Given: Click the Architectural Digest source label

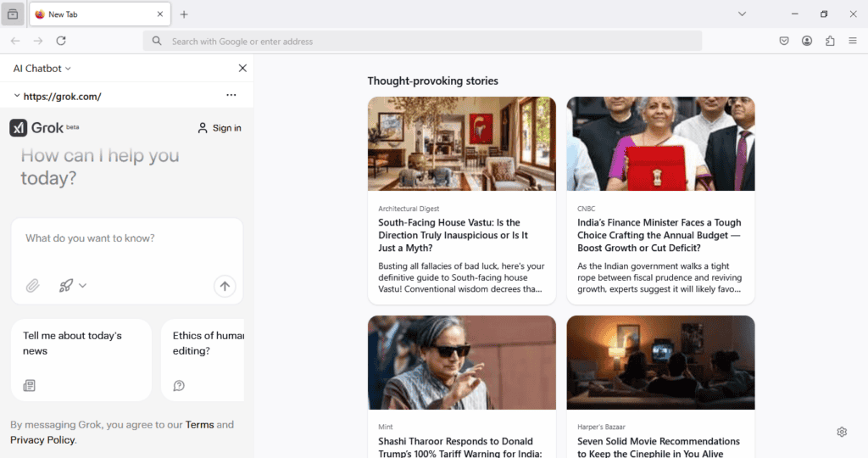Looking at the screenshot, I should (x=409, y=209).
